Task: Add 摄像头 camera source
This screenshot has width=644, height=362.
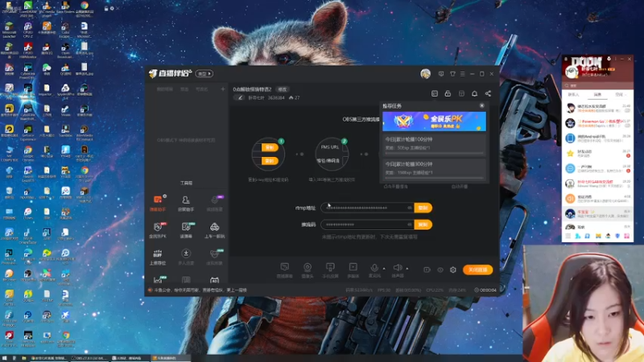Action: click(x=308, y=269)
